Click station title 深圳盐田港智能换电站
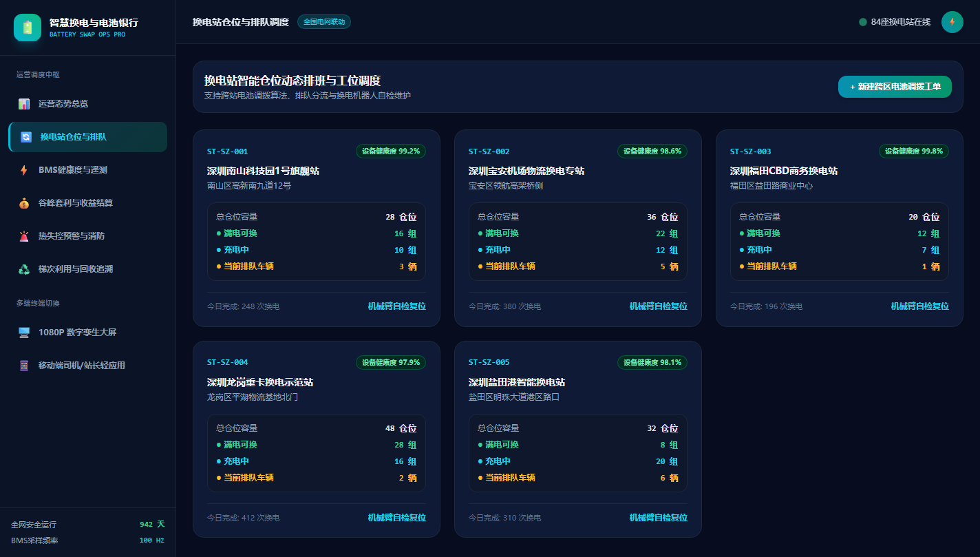This screenshot has height=557, width=980. (517, 382)
